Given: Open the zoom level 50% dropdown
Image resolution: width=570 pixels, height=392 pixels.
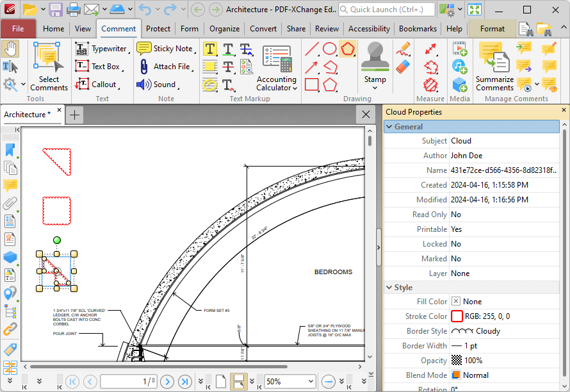Looking at the screenshot, I should tap(310, 382).
